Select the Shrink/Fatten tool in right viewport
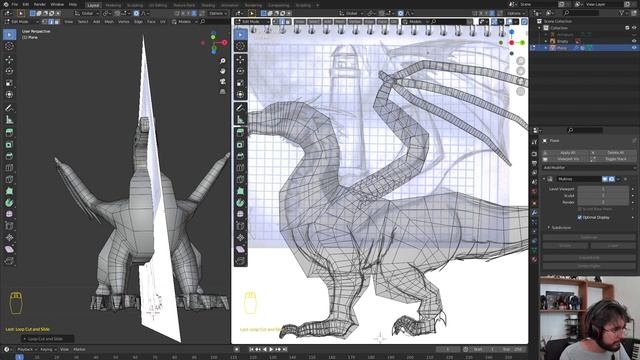The height and width of the screenshot is (360, 640). coord(240,238)
